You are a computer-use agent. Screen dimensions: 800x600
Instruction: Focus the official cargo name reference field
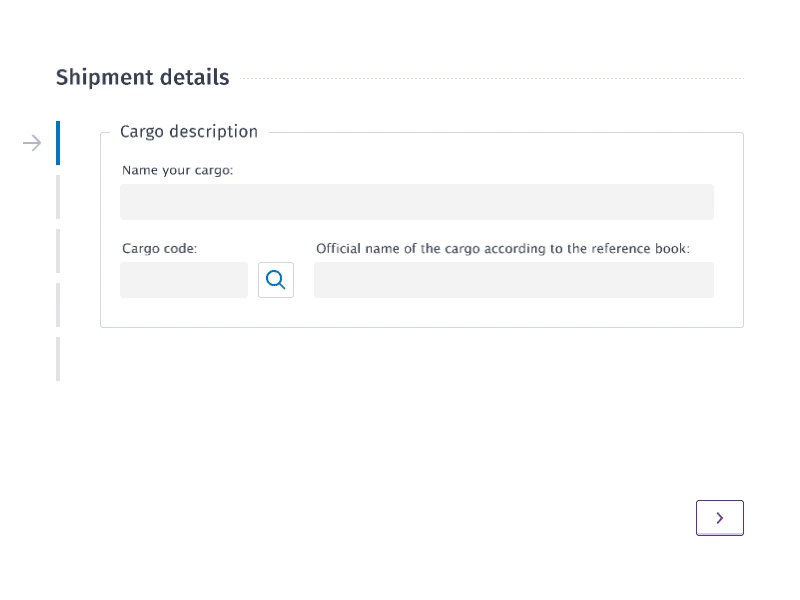(513, 280)
